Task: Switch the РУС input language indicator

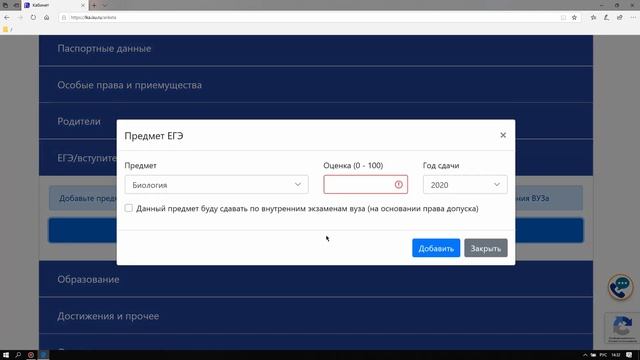Action: click(603, 355)
